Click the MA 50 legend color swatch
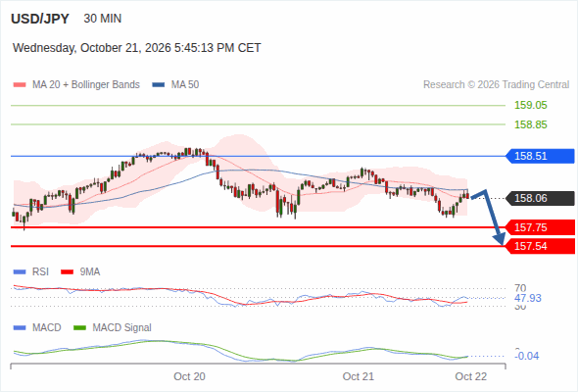Viewport: 578px width, 392px height. pos(159,85)
